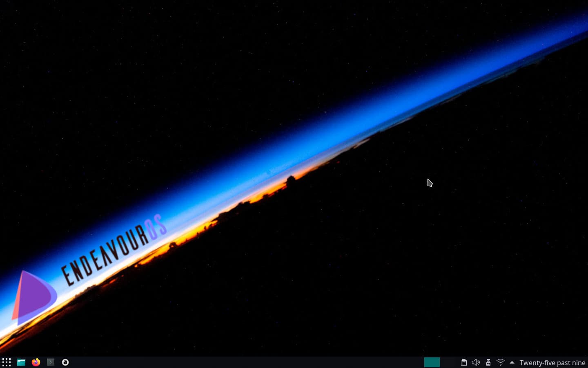The image size is (588, 368).
Task: Collapse the system tray with the arrow
Action: 512,362
